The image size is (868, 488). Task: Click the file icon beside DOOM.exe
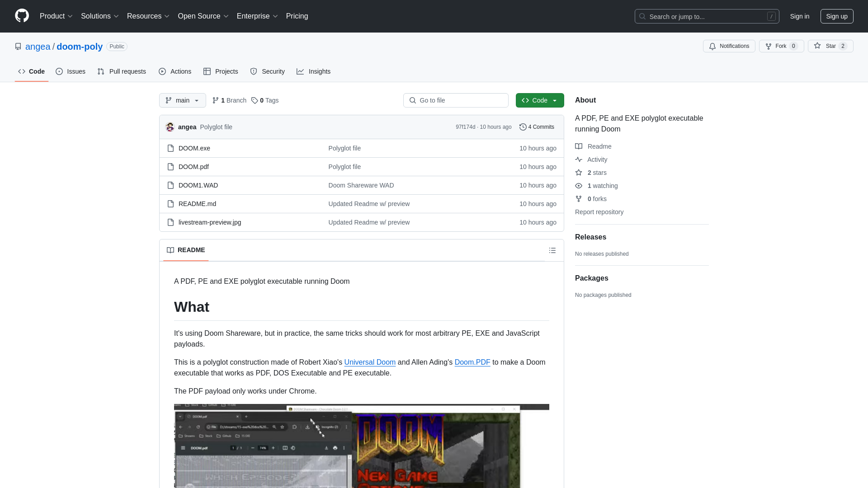pyautogui.click(x=170, y=148)
